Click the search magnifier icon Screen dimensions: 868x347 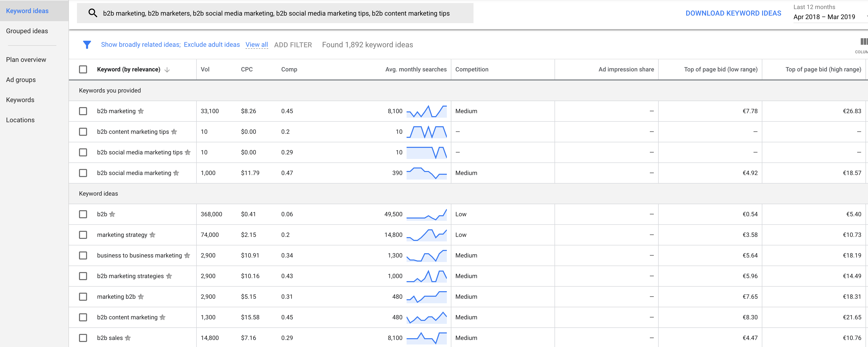tap(93, 13)
